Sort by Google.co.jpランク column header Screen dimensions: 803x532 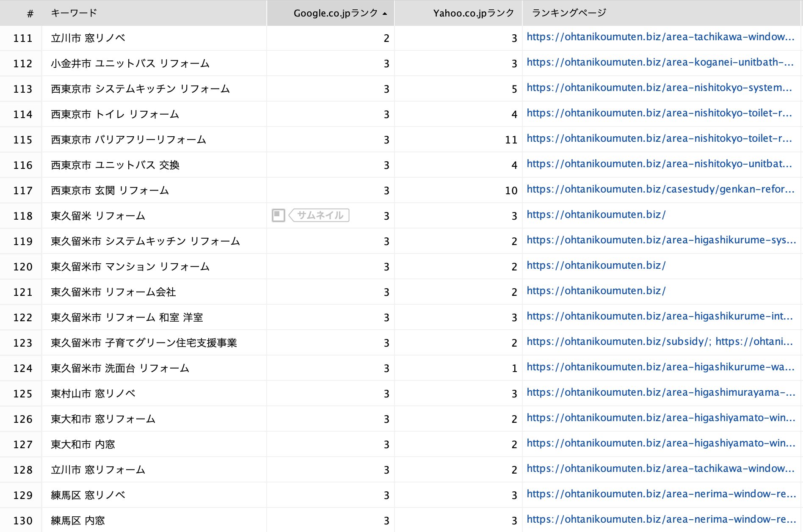pyautogui.click(x=335, y=13)
